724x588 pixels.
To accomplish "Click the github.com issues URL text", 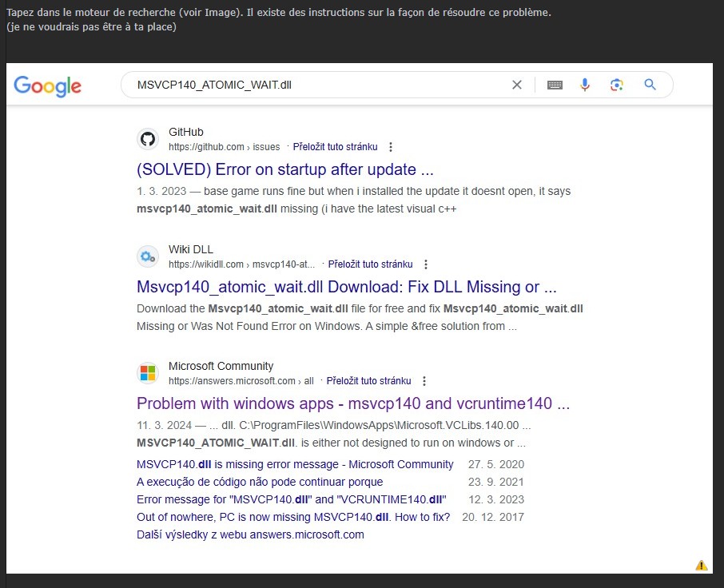I will coord(224,147).
